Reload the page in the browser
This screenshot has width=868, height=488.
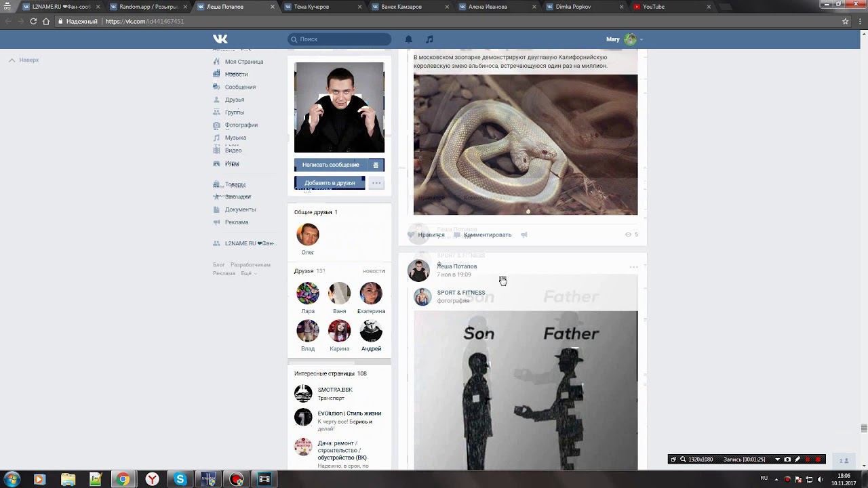click(x=33, y=21)
